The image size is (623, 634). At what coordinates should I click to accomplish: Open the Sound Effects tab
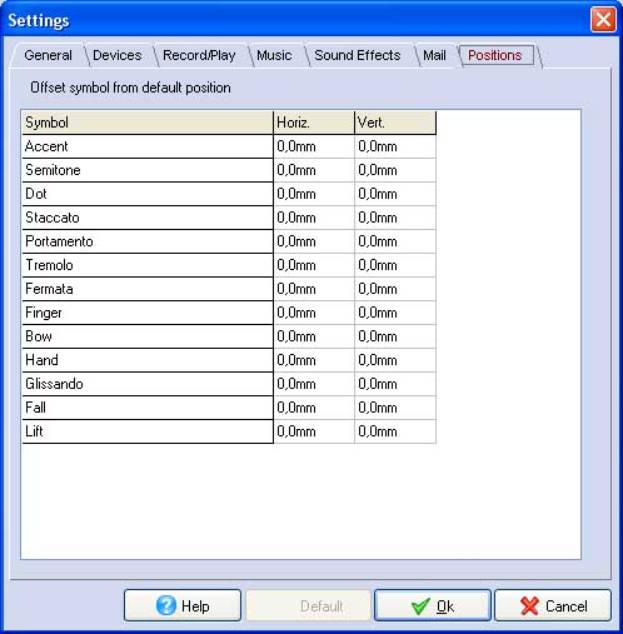tap(357, 55)
